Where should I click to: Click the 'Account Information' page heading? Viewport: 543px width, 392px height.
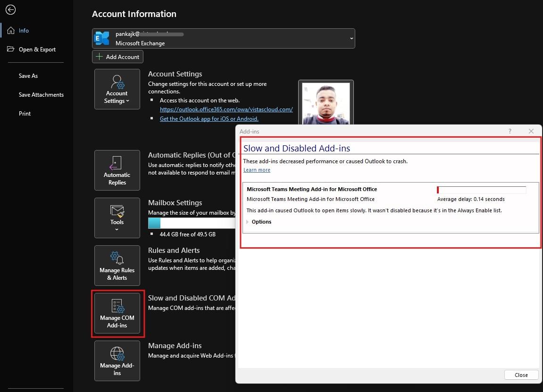pos(134,14)
